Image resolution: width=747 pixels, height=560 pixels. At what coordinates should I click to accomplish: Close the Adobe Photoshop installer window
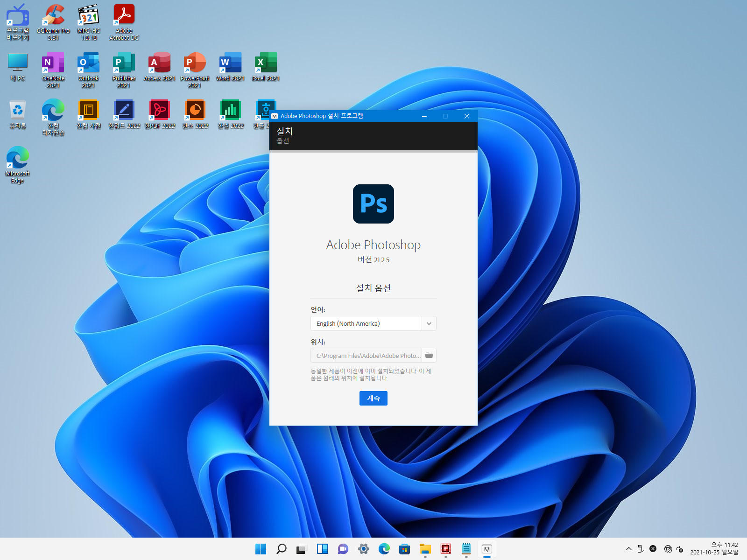pos(467,116)
